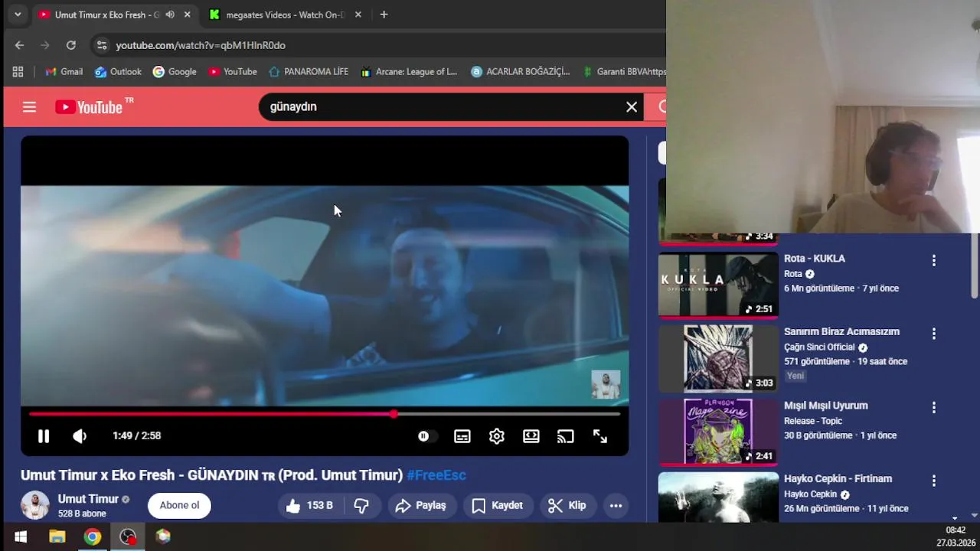
Task: Clear the search box text
Action: click(x=632, y=107)
